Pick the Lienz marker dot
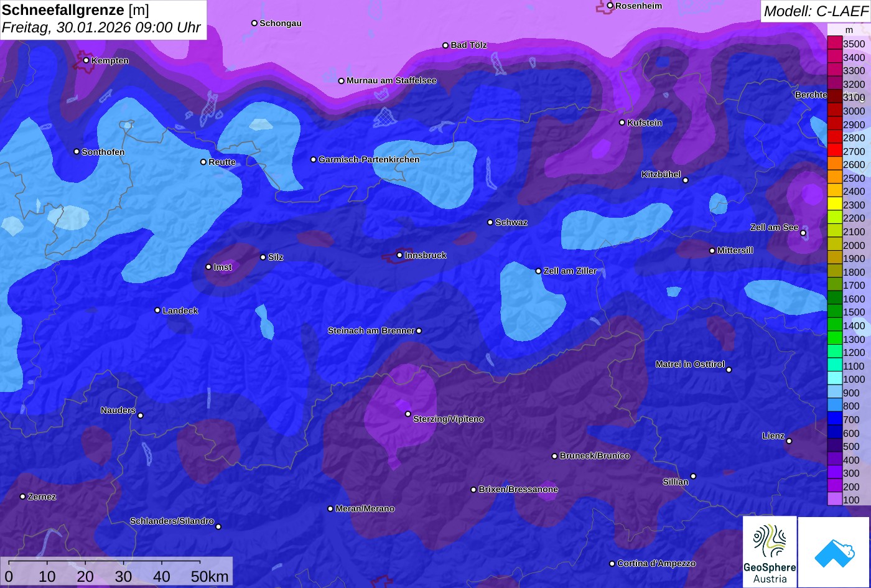Viewport: 871px width, 588px height. (789, 441)
